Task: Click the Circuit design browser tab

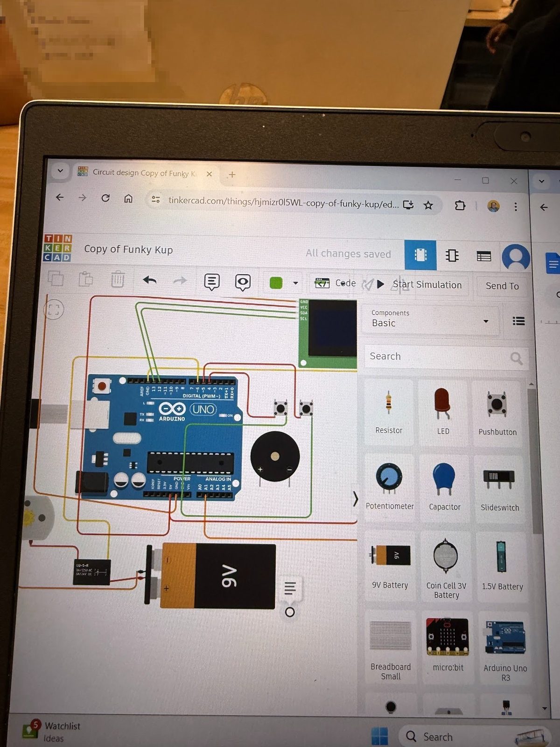Action: coord(145,173)
